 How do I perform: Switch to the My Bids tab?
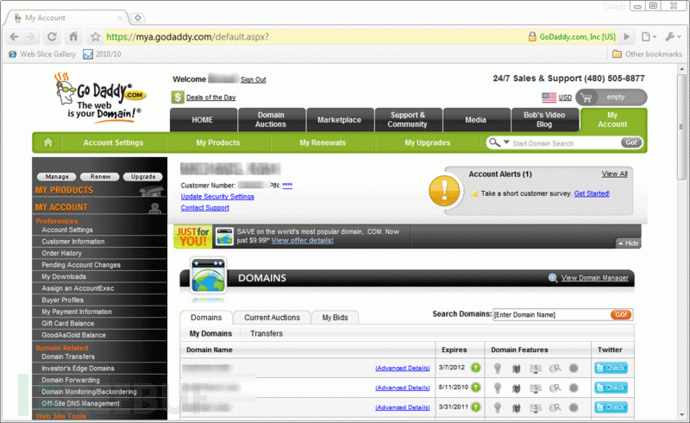click(x=335, y=317)
